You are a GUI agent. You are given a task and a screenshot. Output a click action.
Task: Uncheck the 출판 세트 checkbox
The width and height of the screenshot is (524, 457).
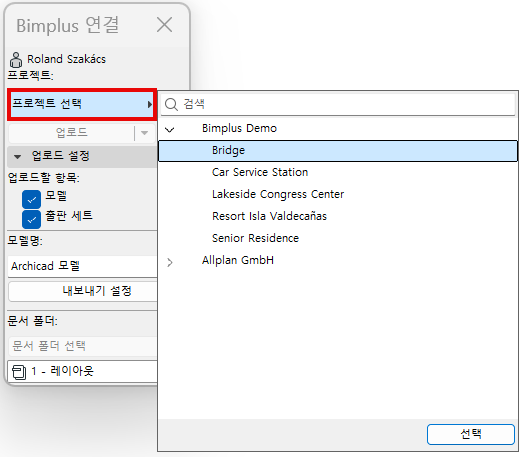click(31, 219)
